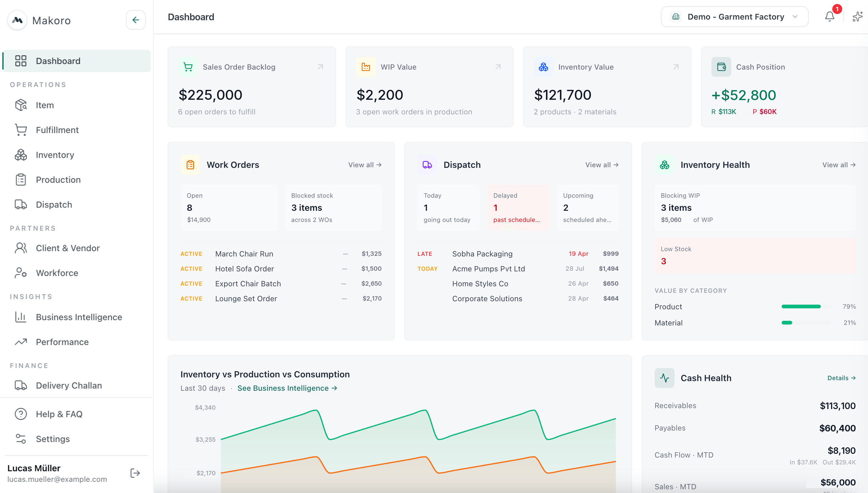Follow the See Business Intelligence link
The image size is (868, 493).
coord(287,388)
